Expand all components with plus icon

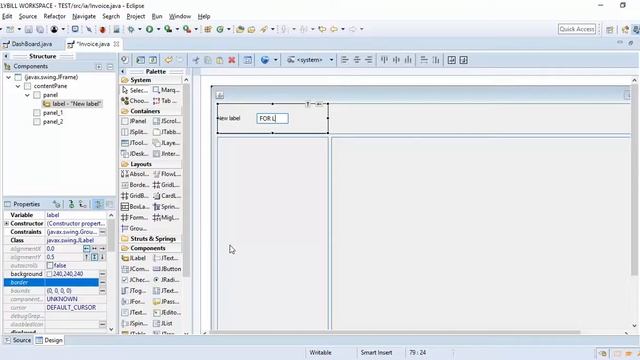pos(99,67)
